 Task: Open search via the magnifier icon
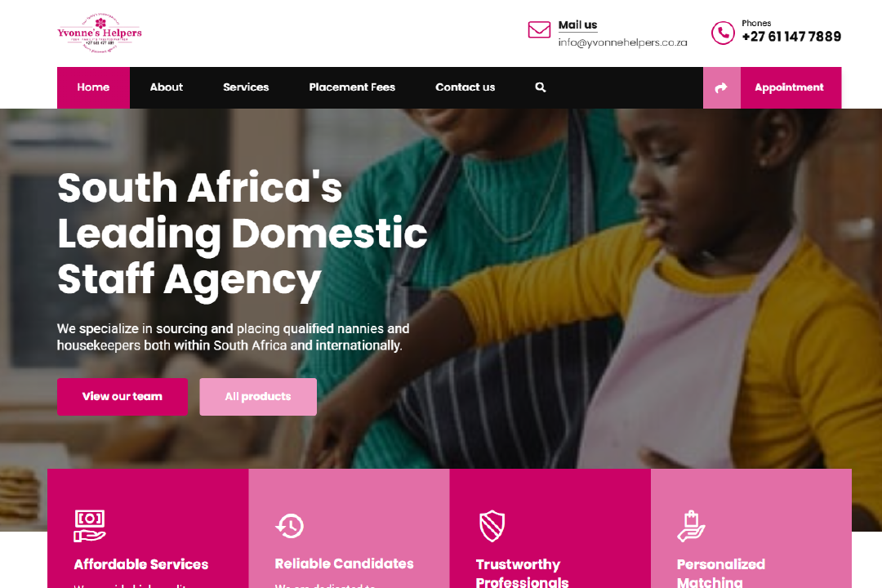[541, 87]
